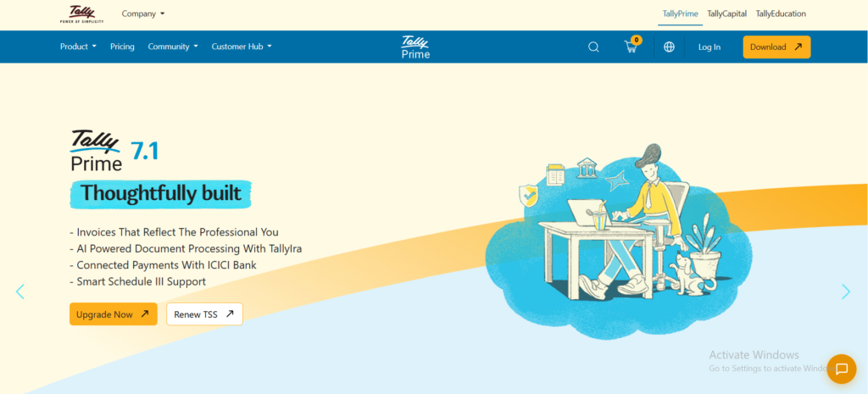
Task: Switch to the TallyCapital tab
Action: pos(726,14)
